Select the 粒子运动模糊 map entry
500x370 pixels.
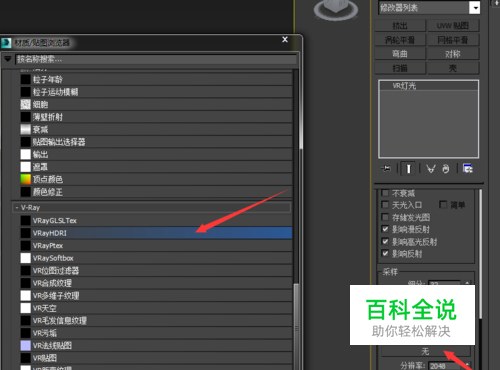click(x=156, y=92)
